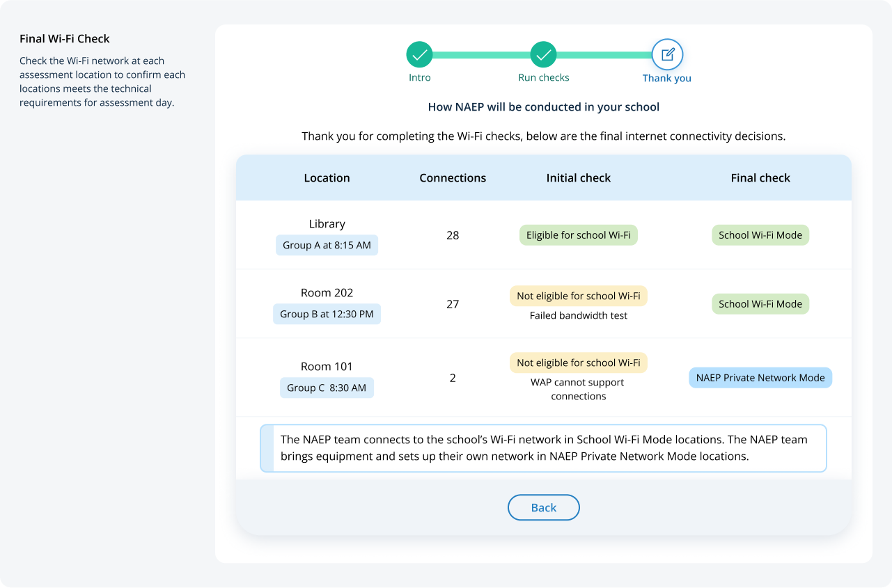Click the Group B at 12:30 PM badge
The image size is (892, 588).
(x=327, y=315)
